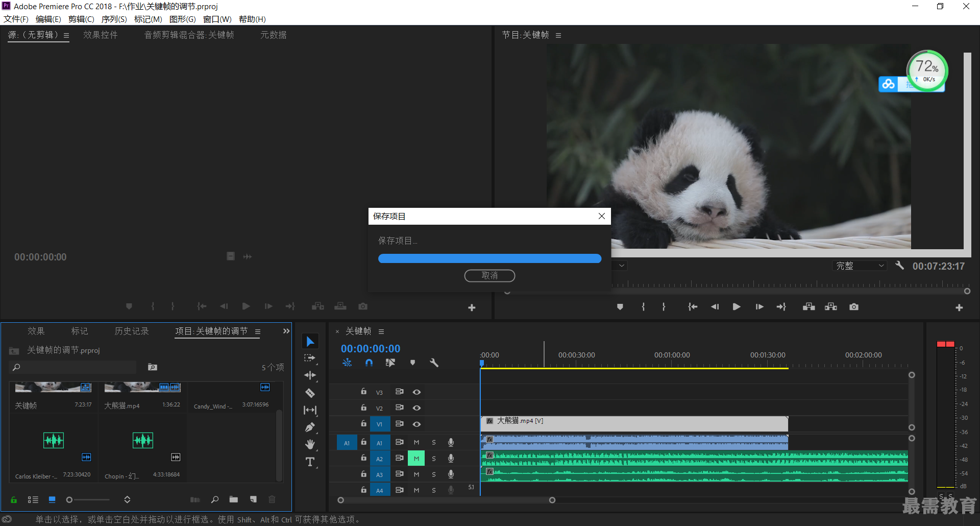The image size is (980, 526).
Task: Switch to 历史记录 tab
Action: 132,331
